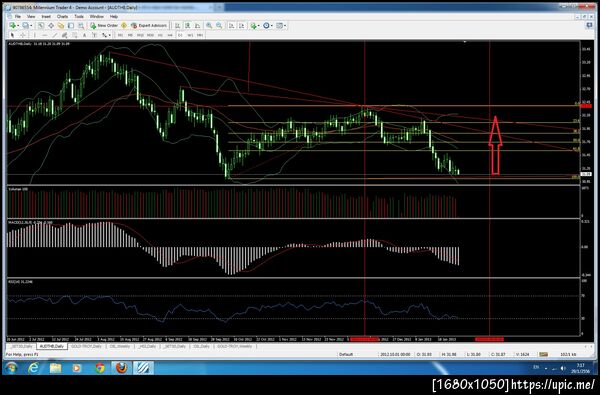The height and width of the screenshot is (395, 600).
Task: Open the Tools menu
Action: [79, 16]
